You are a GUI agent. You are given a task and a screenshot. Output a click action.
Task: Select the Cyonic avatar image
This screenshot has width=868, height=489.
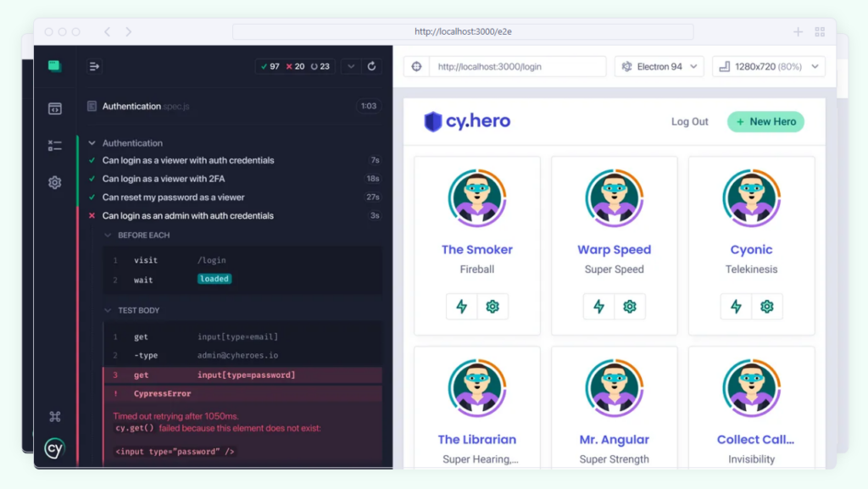coord(751,198)
